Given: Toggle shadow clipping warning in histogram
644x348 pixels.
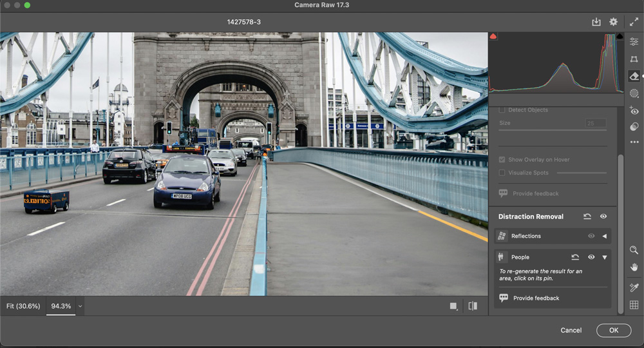Looking at the screenshot, I should point(493,36).
